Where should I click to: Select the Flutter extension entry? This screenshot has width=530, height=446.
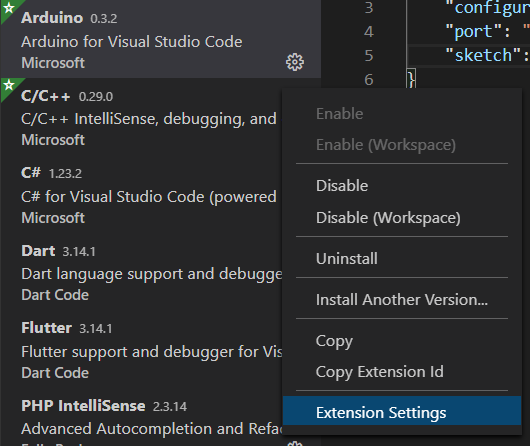(141, 349)
